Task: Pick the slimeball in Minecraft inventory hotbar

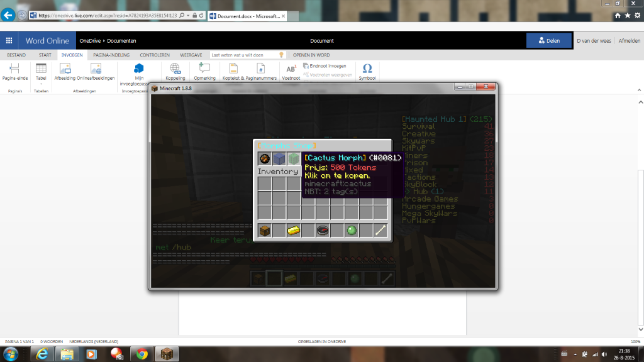Action: tap(352, 230)
